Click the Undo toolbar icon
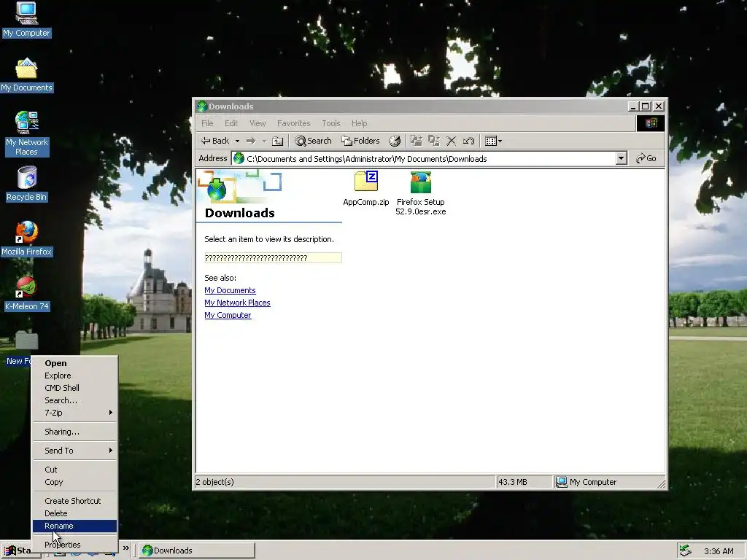The height and width of the screenshot is (560, 747). tap(468, 141)
